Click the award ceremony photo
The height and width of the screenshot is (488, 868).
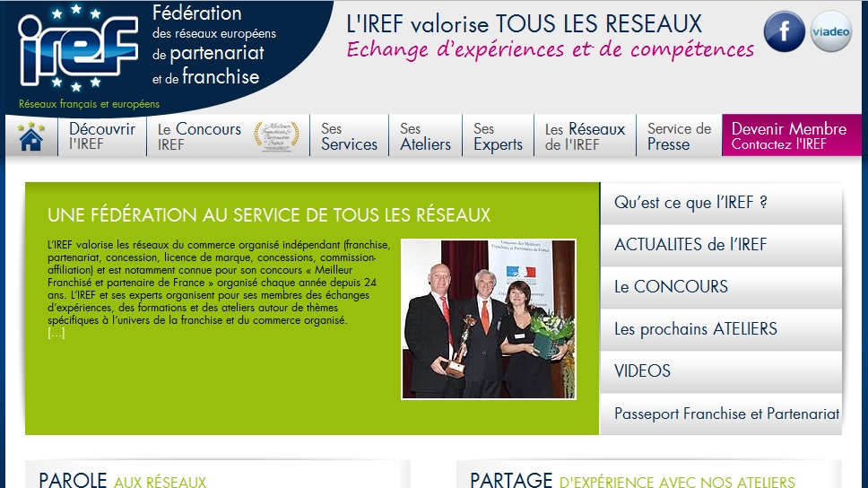[489, 318]
